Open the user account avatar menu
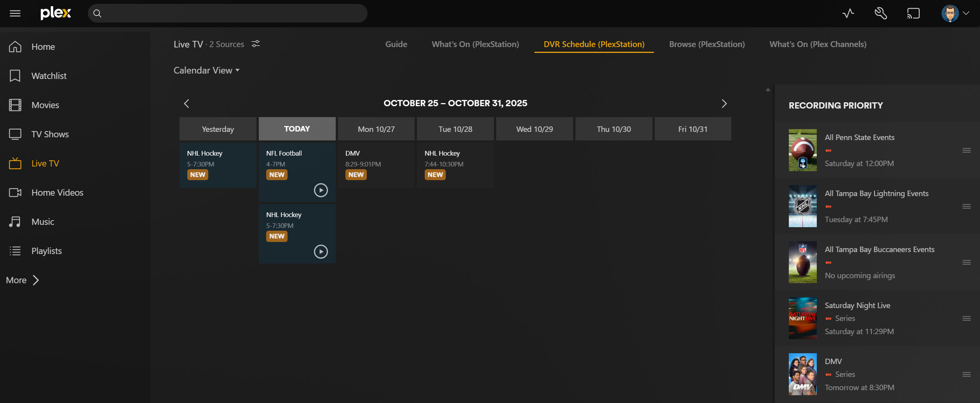 [x=955, y=14]
